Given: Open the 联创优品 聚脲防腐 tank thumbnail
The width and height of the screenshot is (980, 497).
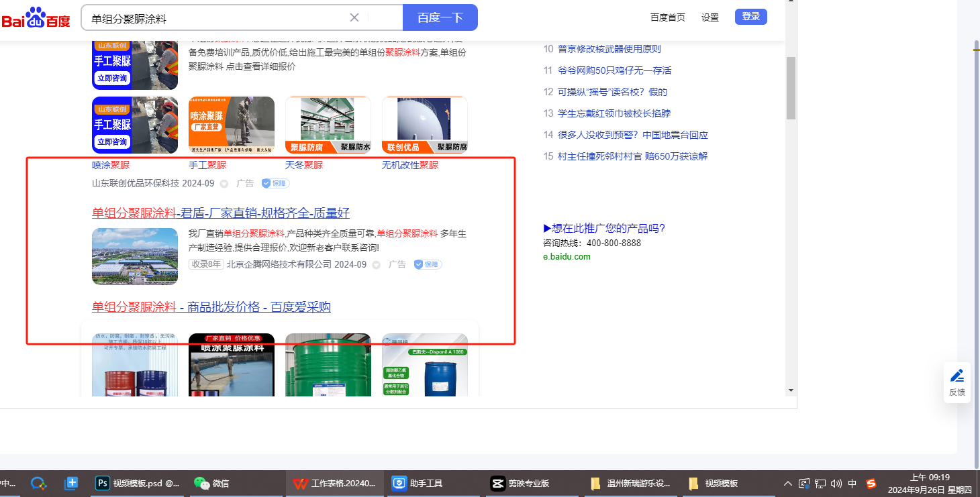Looking at the screenshot, I should click(425, 125).
